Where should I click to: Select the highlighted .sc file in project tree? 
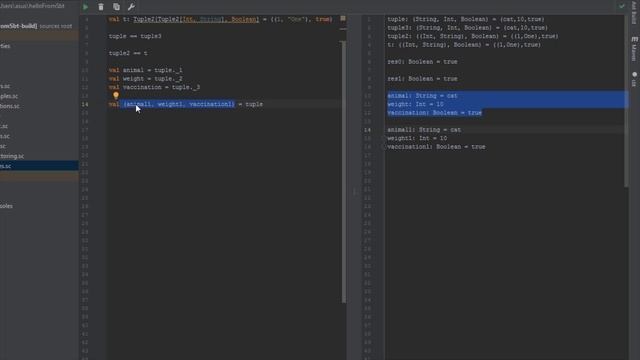tap(39, 166)
